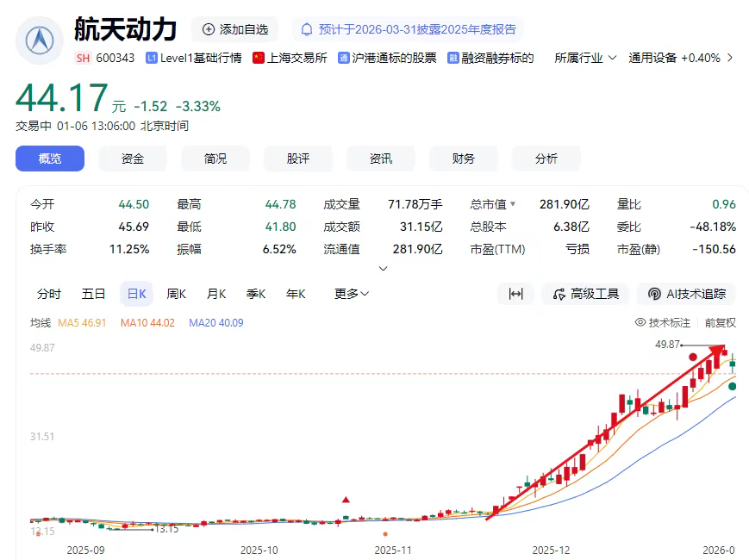The width and height of the screenshot is (749, 560).
Task: Switch to the 财务 tab
Action: coord(463,159)
